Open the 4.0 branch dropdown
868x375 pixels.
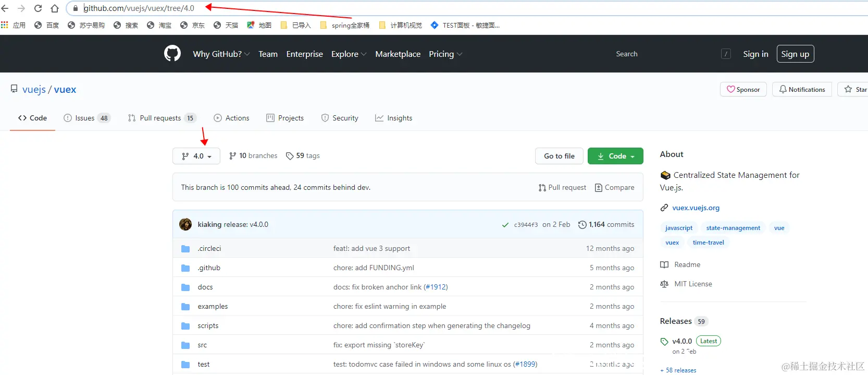[x=196, y=156]
